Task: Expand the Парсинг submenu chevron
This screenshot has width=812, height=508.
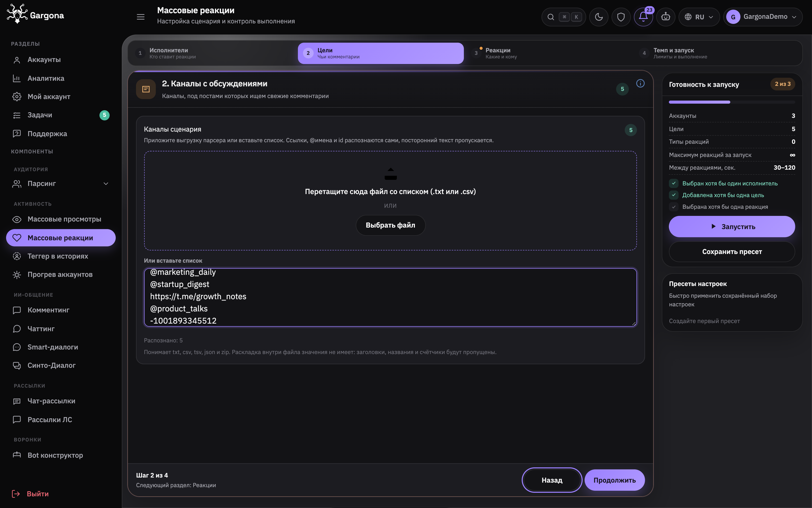Action: pos(106,184)
